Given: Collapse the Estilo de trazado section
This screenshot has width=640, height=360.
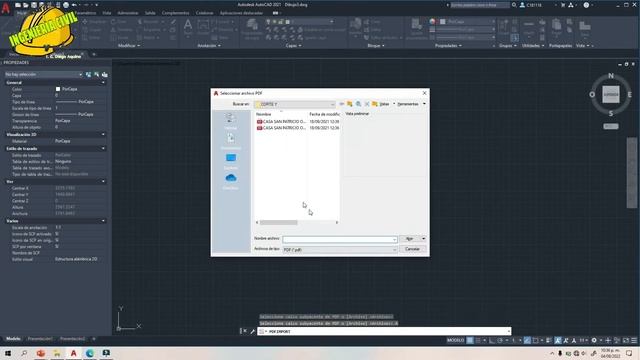Looking at the screenshot, I should [103, 149].
